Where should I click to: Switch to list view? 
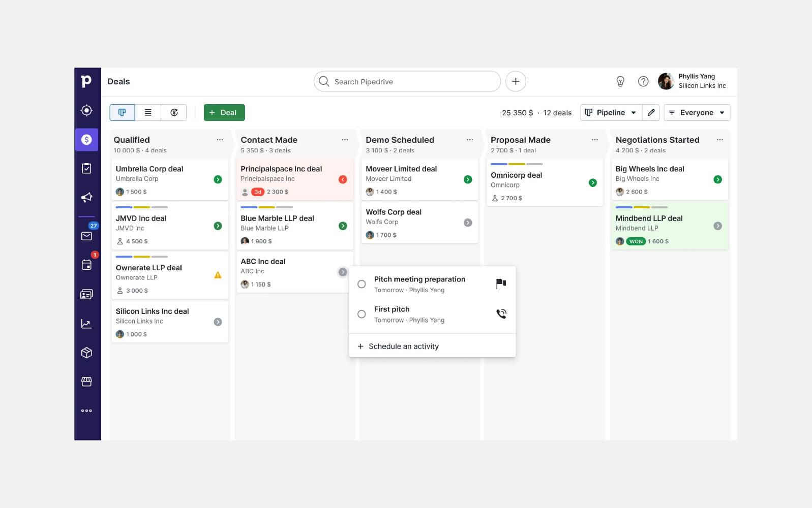148,112
